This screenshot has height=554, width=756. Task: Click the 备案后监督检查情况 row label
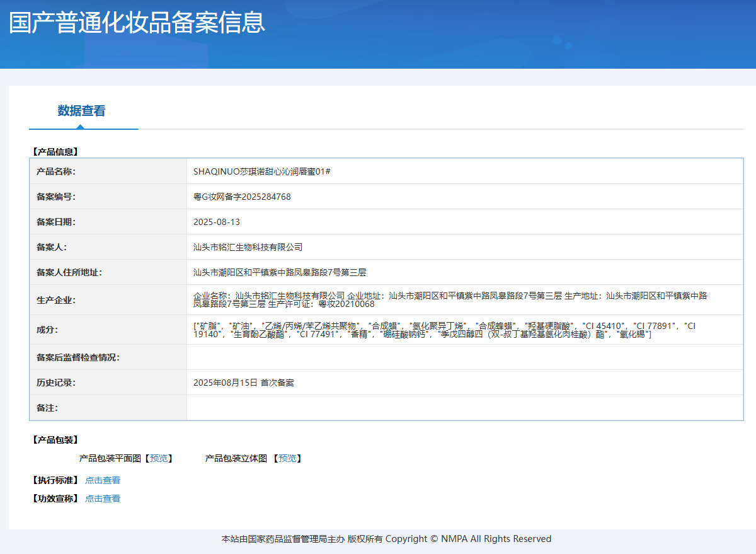coord(78,357)
